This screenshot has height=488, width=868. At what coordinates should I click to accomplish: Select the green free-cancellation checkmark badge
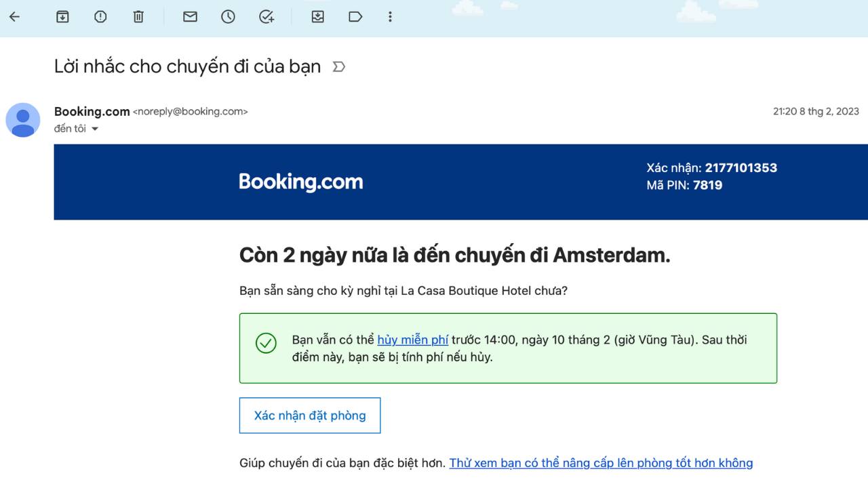coord(266,344)
